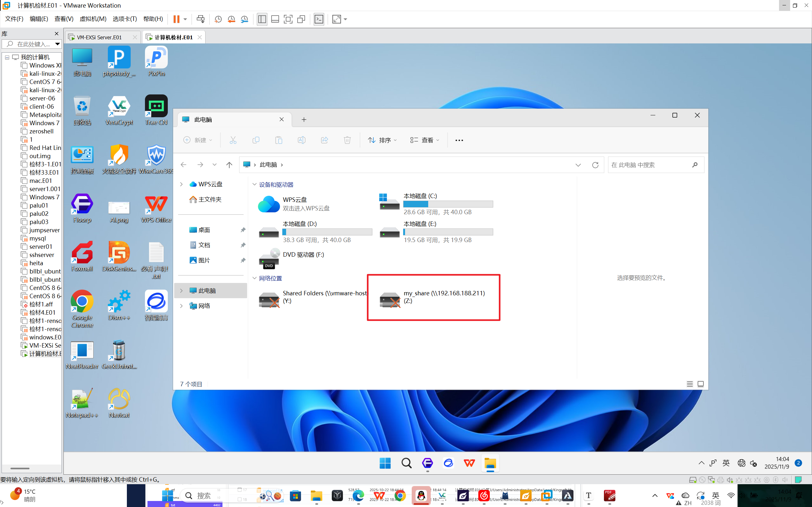Collapse the 设备和驱动器 section
Image resolution: width=812 pixels, height=507 pixels.
click(x=254, y=184)
